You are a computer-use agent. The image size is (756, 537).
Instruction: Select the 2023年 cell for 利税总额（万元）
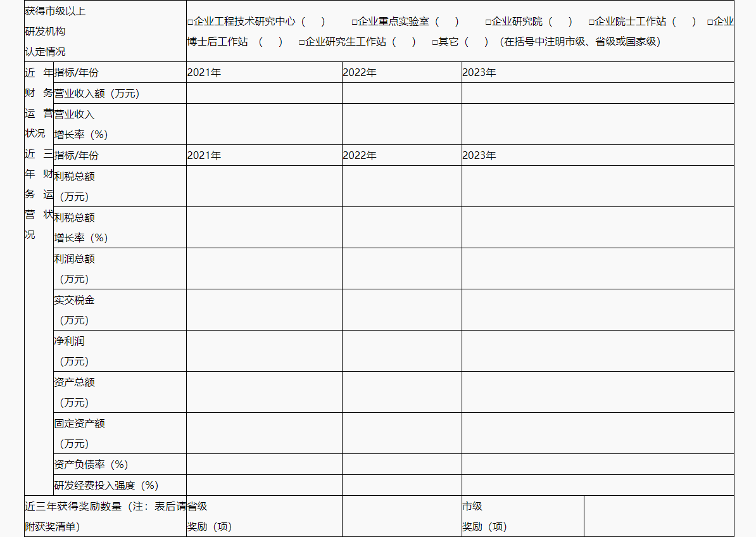coord(597,186)
